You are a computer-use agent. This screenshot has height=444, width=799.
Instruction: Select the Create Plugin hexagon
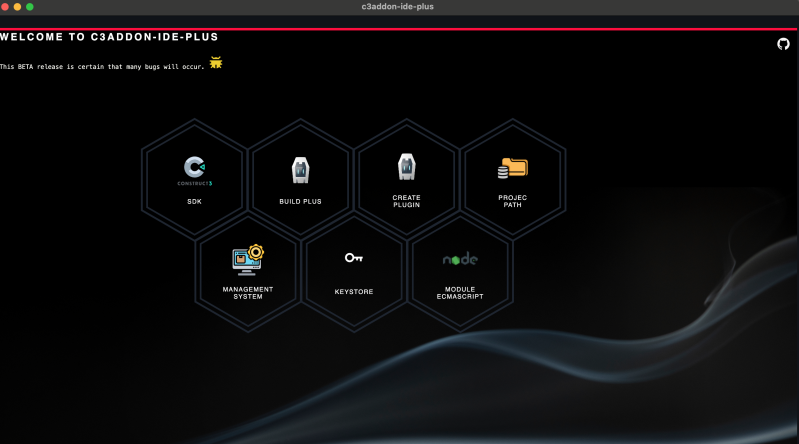click(406, 179)
